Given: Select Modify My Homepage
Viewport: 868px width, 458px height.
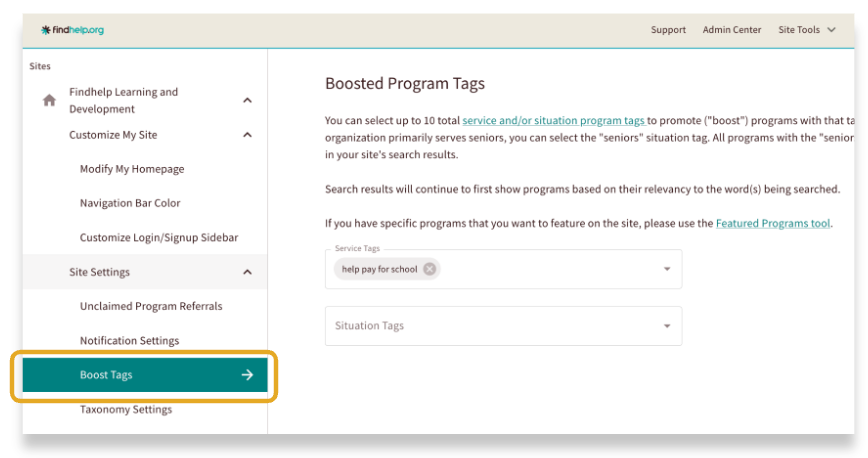Looking at the screenshot, I should pyautogui.click(x=132, y=169).
